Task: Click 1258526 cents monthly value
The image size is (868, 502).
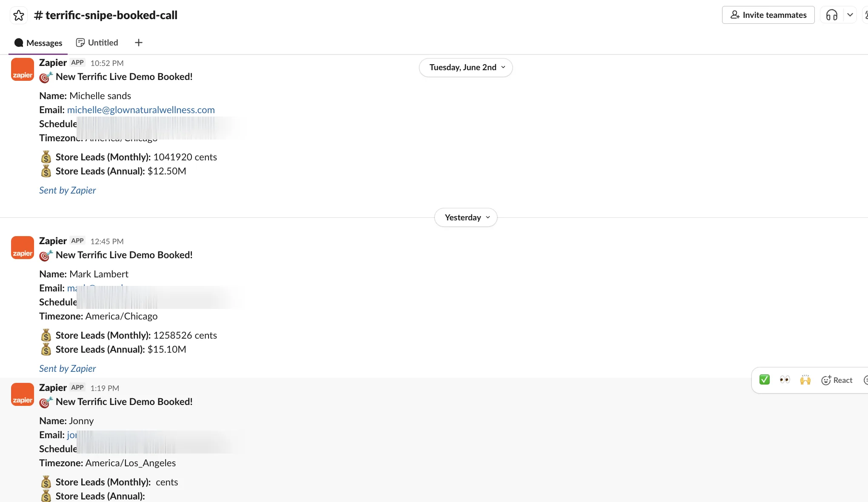Action: (185, 335)
